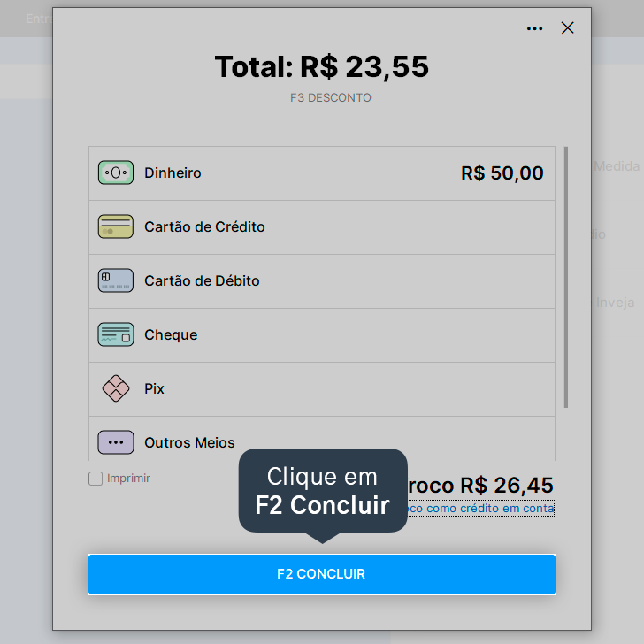This screenshot has width=644, height=644.
Task: Select the Pix payment row label
Action: (154, 388)
